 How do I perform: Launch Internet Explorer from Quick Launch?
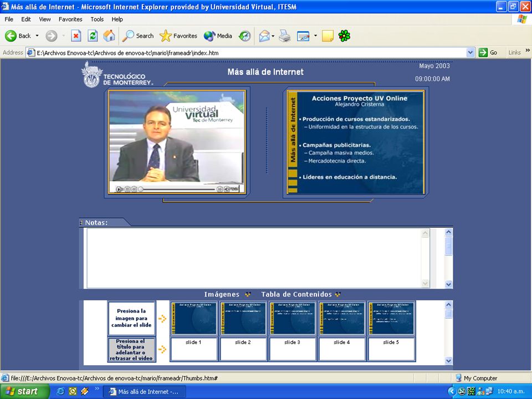pyautogui.click(x=61, y=392)
